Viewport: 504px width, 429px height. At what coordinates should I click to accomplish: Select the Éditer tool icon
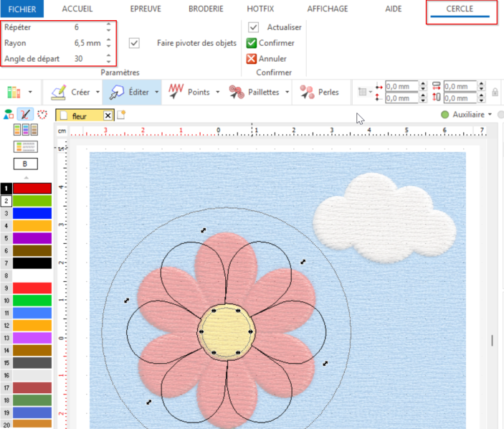point(116,93)
